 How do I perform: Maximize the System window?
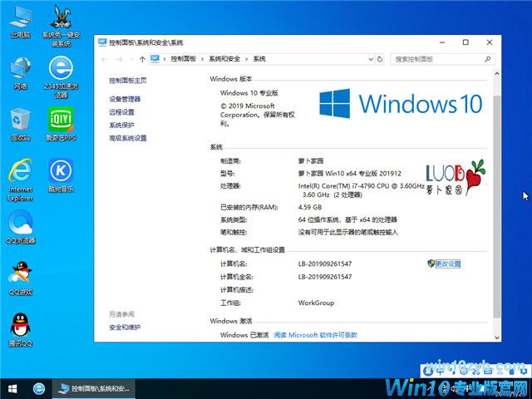[465, 42]
